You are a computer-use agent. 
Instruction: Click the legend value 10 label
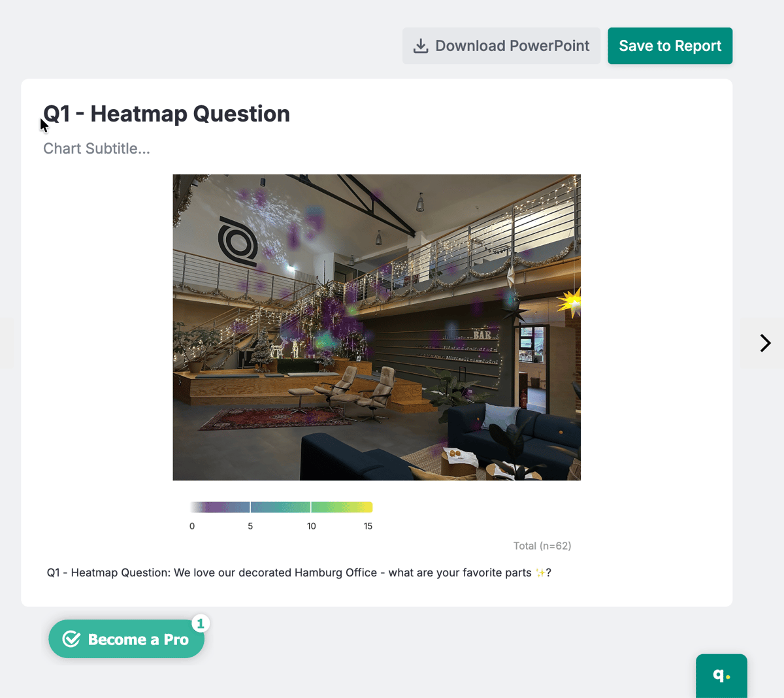tap(312, 526)
